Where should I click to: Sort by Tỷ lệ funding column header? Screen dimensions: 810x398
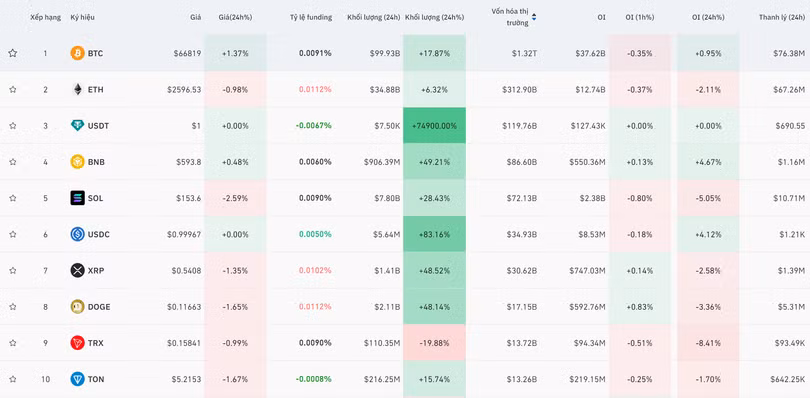click(x=311, y=17)
